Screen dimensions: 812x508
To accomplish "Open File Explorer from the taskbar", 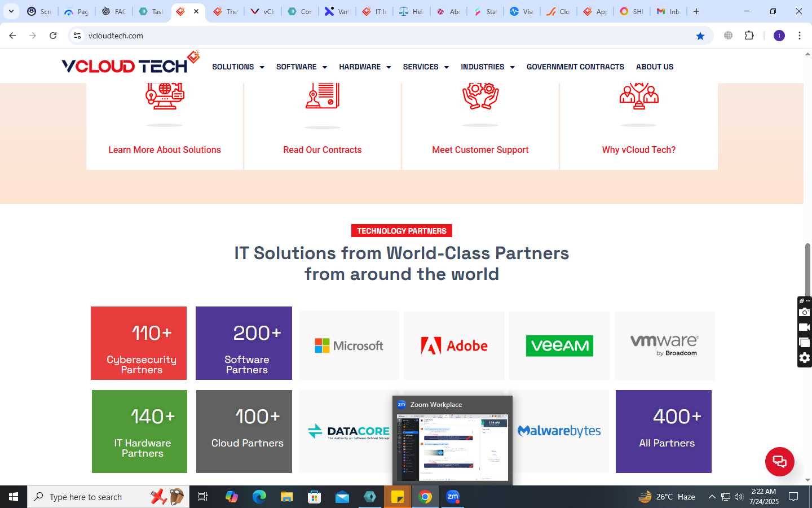I will click(x=286, y=497).
